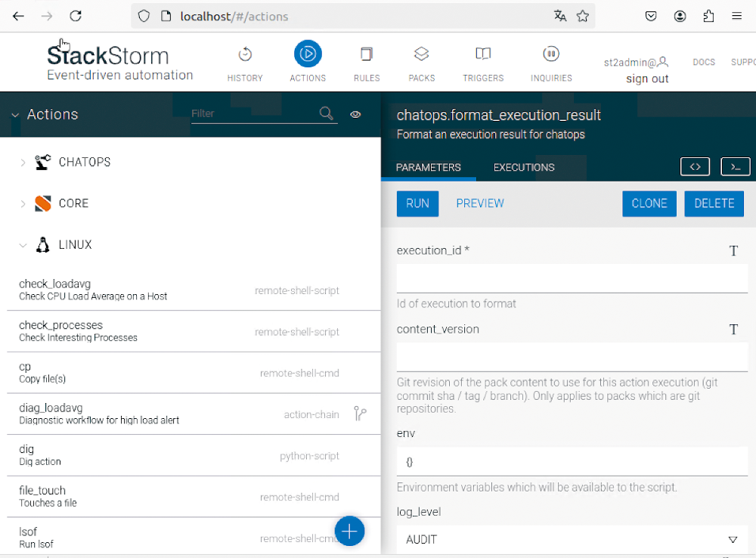Click the sign out link

click(647, 79)
